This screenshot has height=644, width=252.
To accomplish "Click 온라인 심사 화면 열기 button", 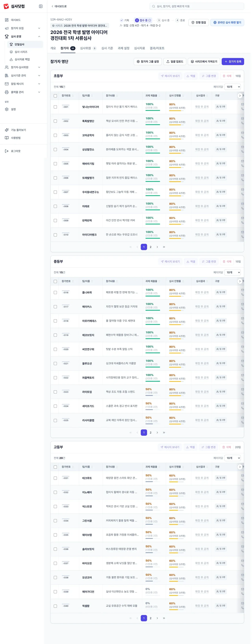I will point(227,22).
